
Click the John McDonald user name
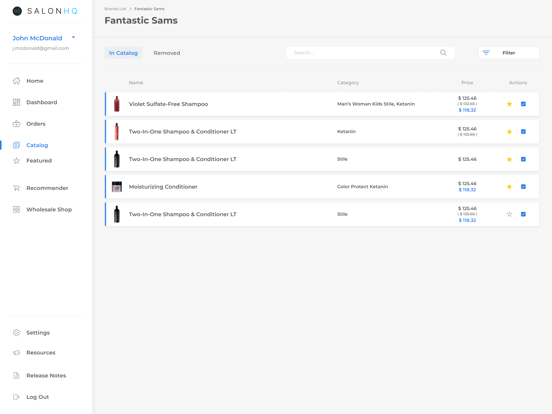(37, 38)
